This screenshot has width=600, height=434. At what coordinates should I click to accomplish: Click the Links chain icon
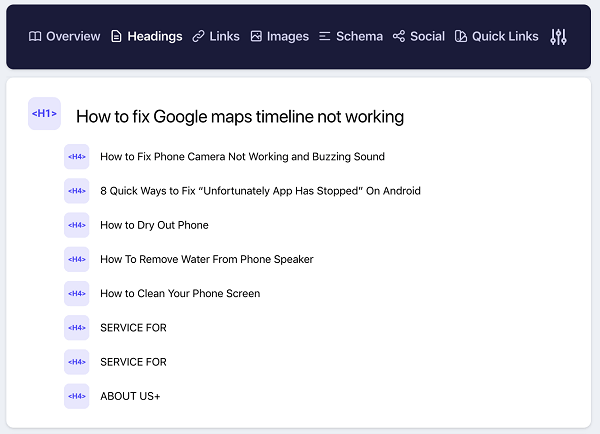[198, 36]
